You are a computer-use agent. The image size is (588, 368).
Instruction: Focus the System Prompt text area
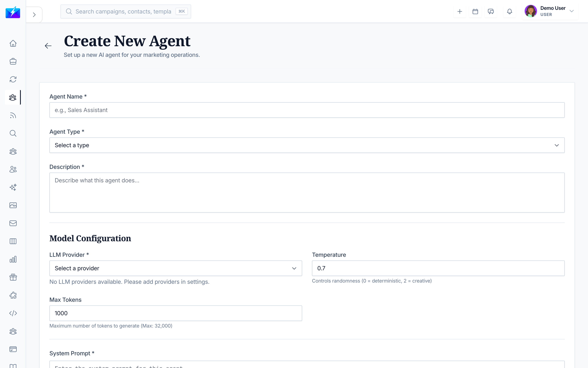pos(307,365)
